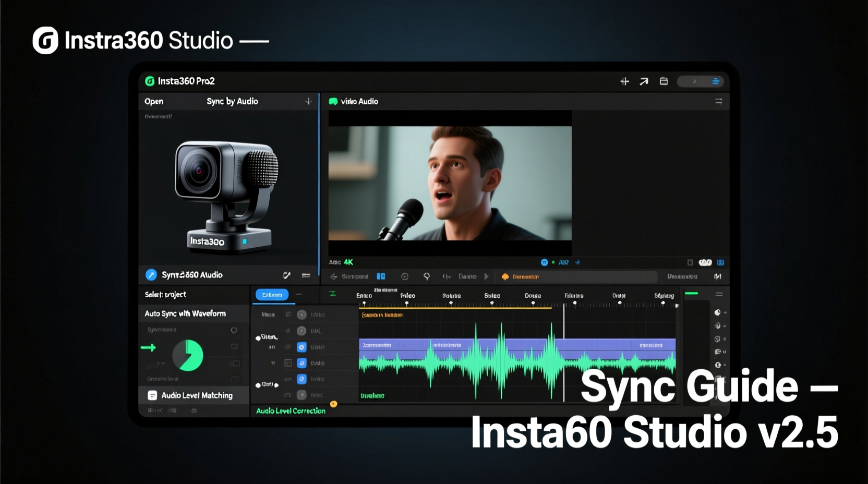Select the green chat icon beside Video Audio
868x484 pixels.
click(333, 101)
